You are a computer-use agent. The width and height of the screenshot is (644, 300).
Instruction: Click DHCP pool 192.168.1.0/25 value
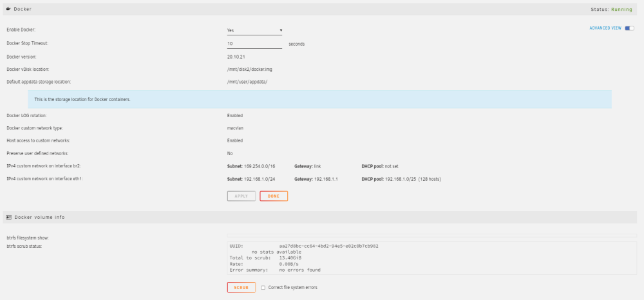[x=413, y=180]
